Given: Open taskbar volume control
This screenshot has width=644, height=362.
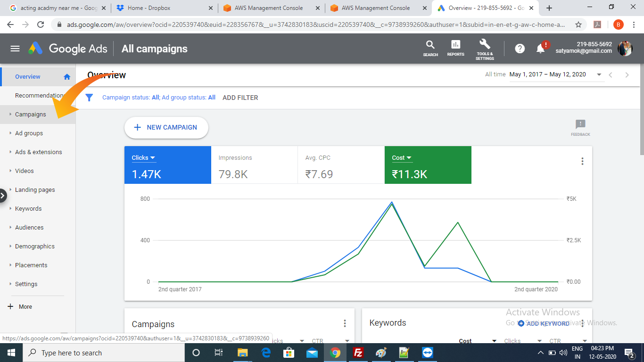Looking at the screenshot, I should point(563,353).
